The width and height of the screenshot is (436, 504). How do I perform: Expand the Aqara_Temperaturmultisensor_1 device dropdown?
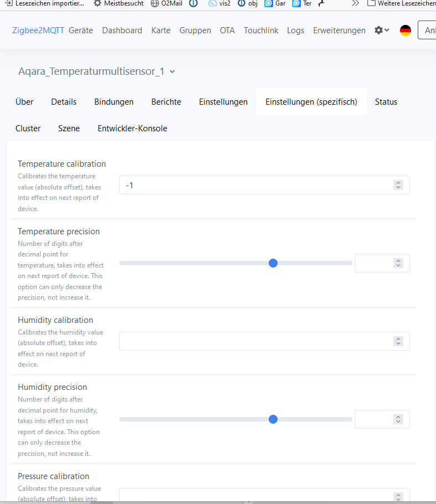coord(172,71)
